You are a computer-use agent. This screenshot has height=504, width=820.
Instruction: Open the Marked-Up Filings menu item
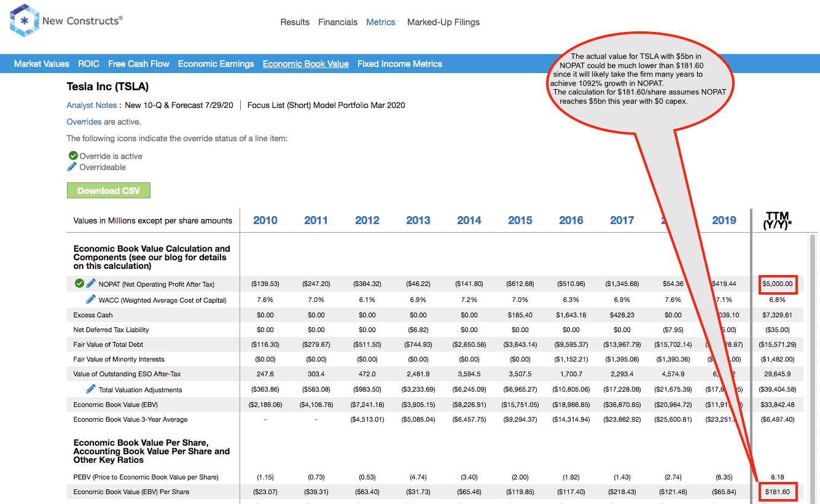click(443, 22)
